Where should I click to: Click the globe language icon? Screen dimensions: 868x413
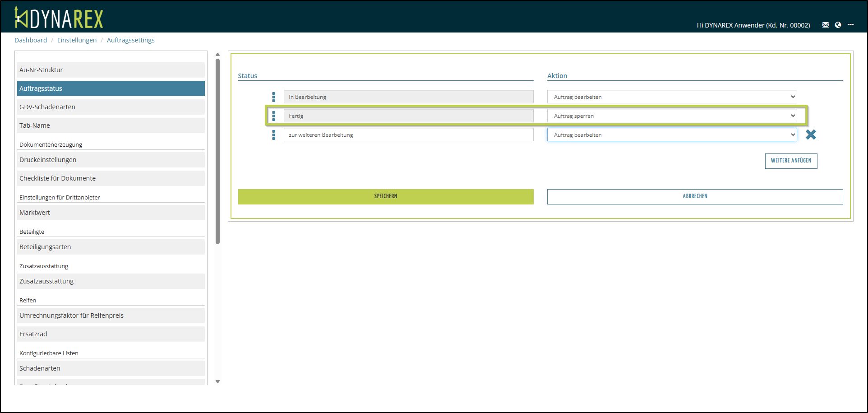pyautogui.click(x=838, y=25)
